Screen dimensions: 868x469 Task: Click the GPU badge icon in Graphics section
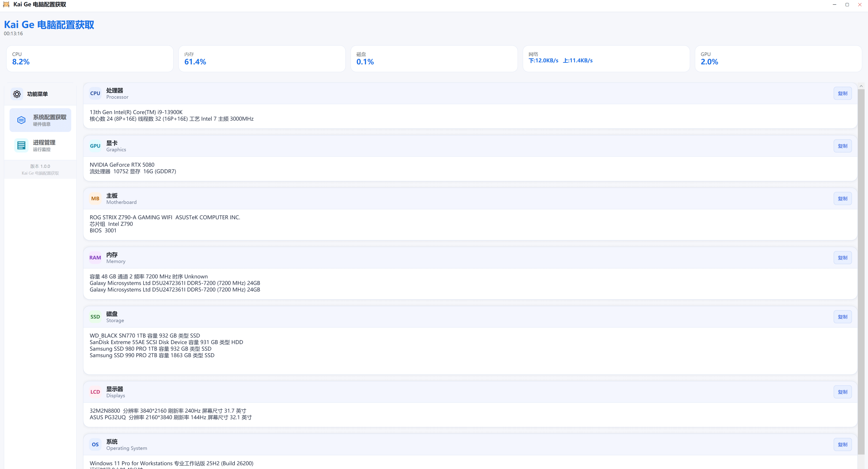tap(95, 146)
